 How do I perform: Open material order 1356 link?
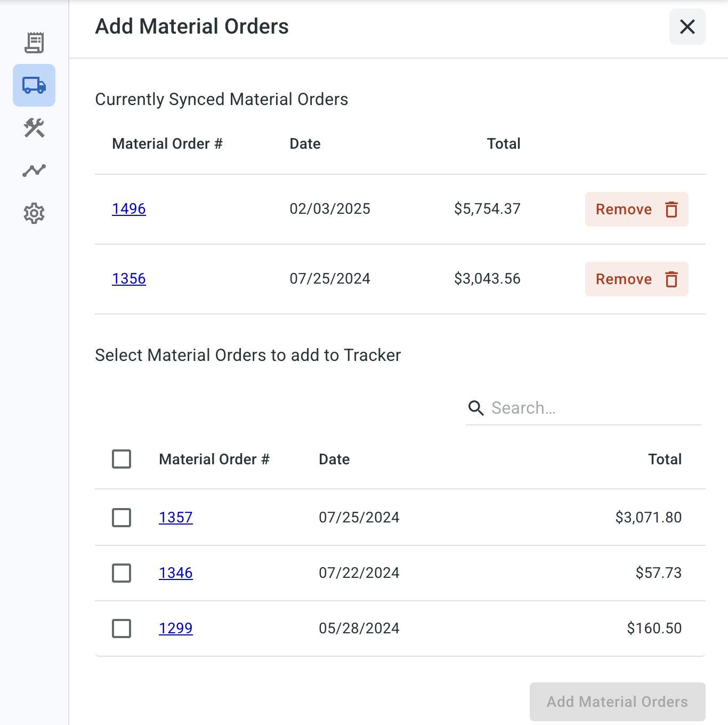tap(129, 279)
